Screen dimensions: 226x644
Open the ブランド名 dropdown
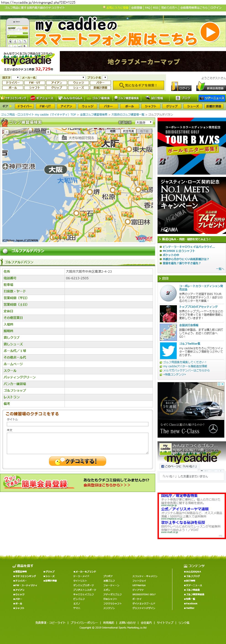coord(105,78)
